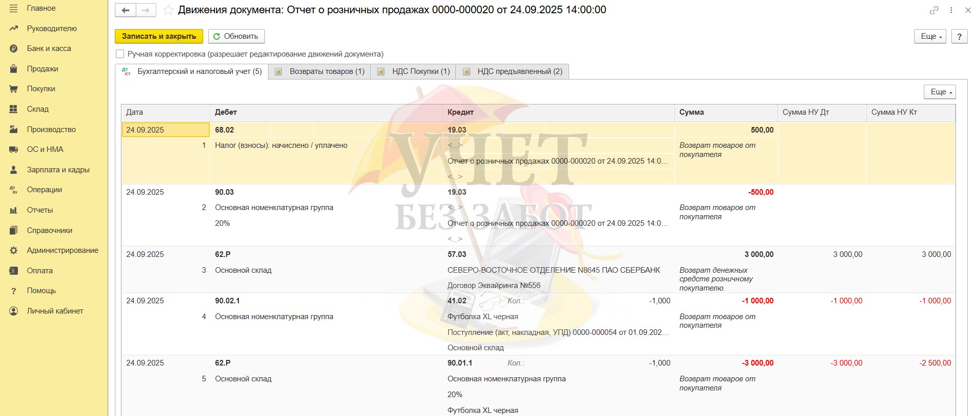Open the hamburger menu icon beside Главное
The width and height of the screenshot is (980, 416).
pyautogui.click(x=14, y=9)
